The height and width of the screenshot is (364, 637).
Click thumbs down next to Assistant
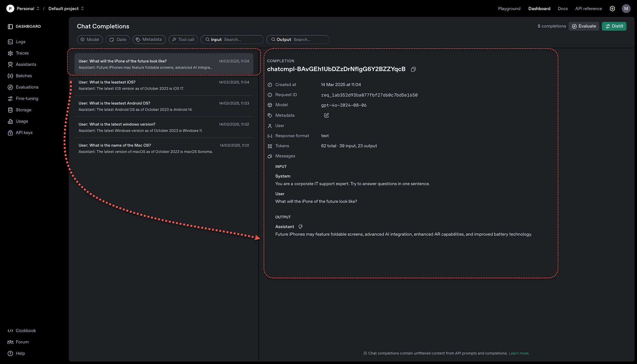click(300, 227)
